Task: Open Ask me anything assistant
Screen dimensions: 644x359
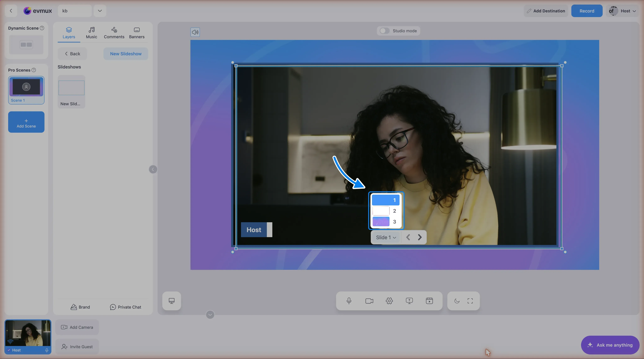Action: tap(610, 345)
